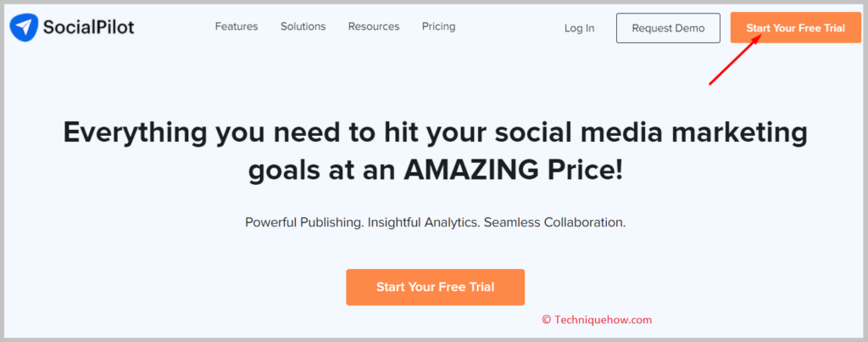This screenshot has height=342, width=868.
Task: Click the Techniquehow.com watermark text
Action: pos(603,320)
